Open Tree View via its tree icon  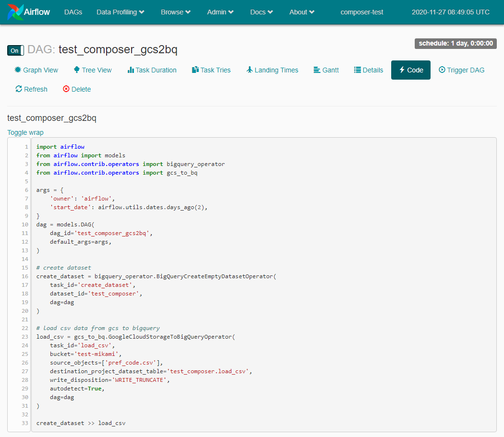[77, 70]
